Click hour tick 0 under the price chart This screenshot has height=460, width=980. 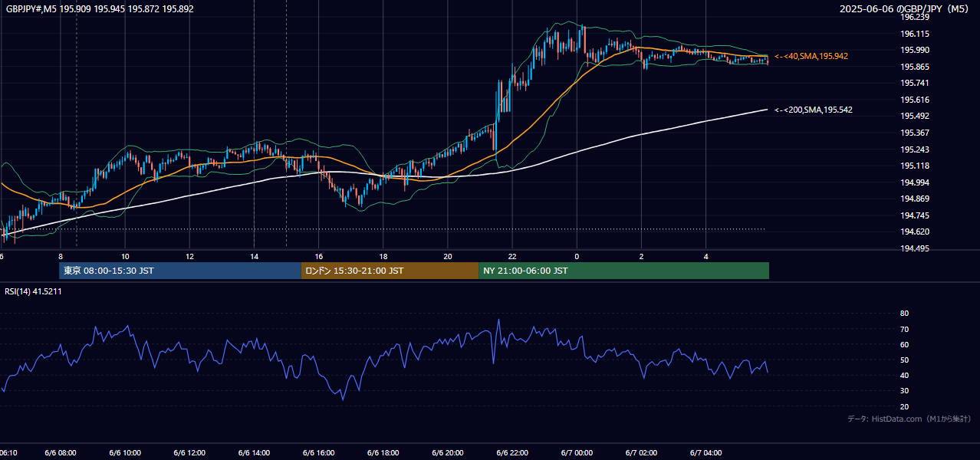point(577,256)
